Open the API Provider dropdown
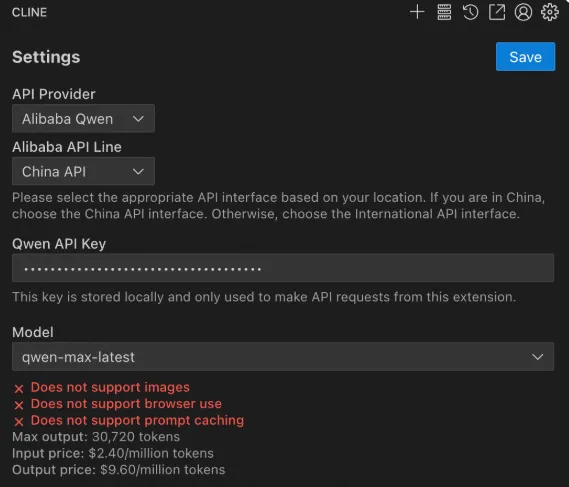569x487 pixels. tap(83, 119)
